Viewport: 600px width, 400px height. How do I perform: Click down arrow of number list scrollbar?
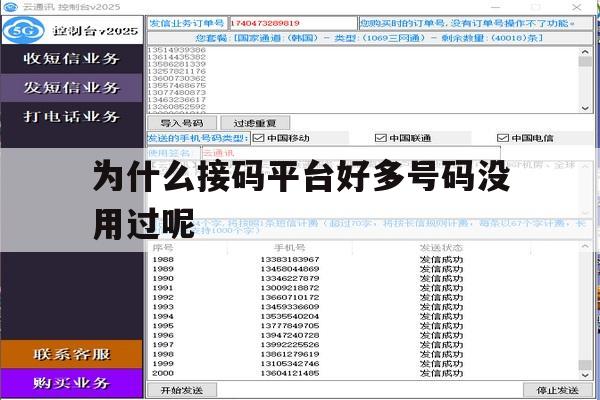[585, 108]
